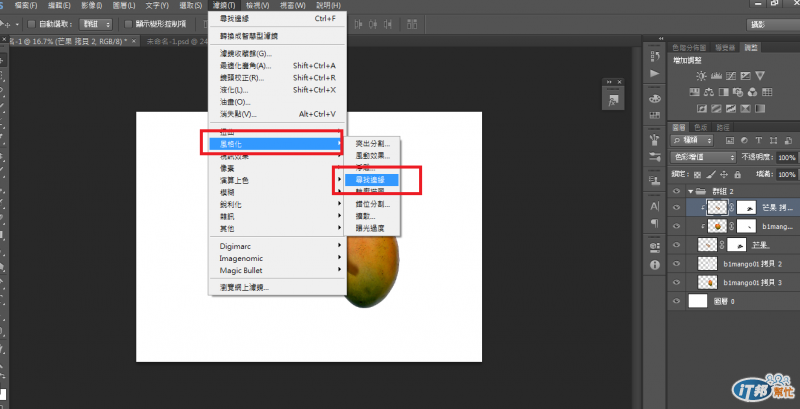This screenshot has width=800, height=409.
Task: Click the 不透明度 100% field
Action: pyautogui.click(x=786, y=157)
